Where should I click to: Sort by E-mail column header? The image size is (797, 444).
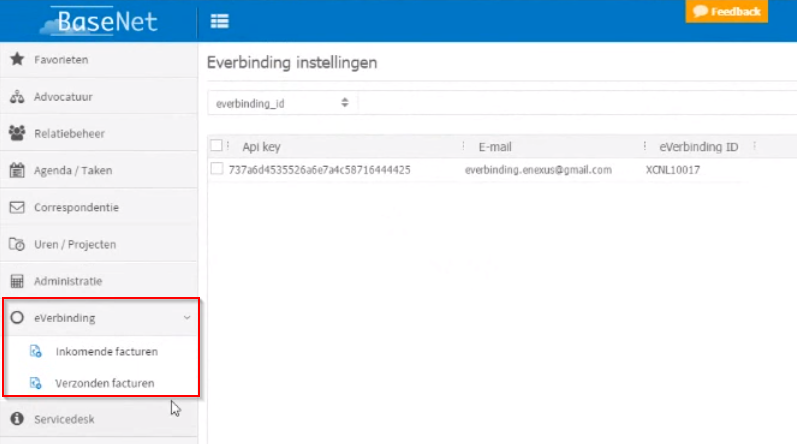pos(495,147)
